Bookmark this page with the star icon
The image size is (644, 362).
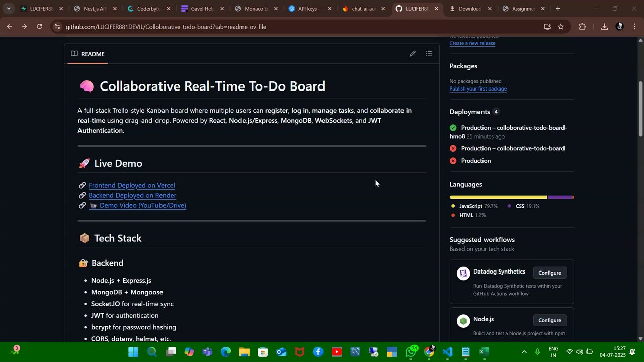click(x=561, y=27)
